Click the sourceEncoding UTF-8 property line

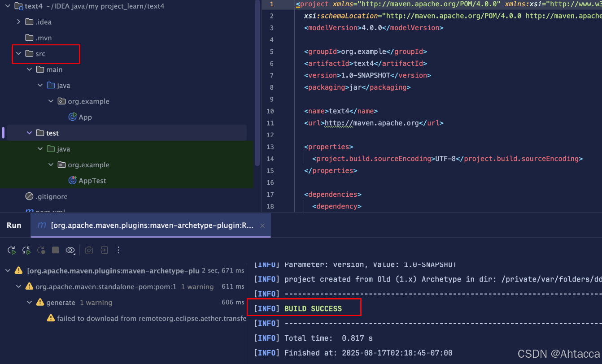447,159
